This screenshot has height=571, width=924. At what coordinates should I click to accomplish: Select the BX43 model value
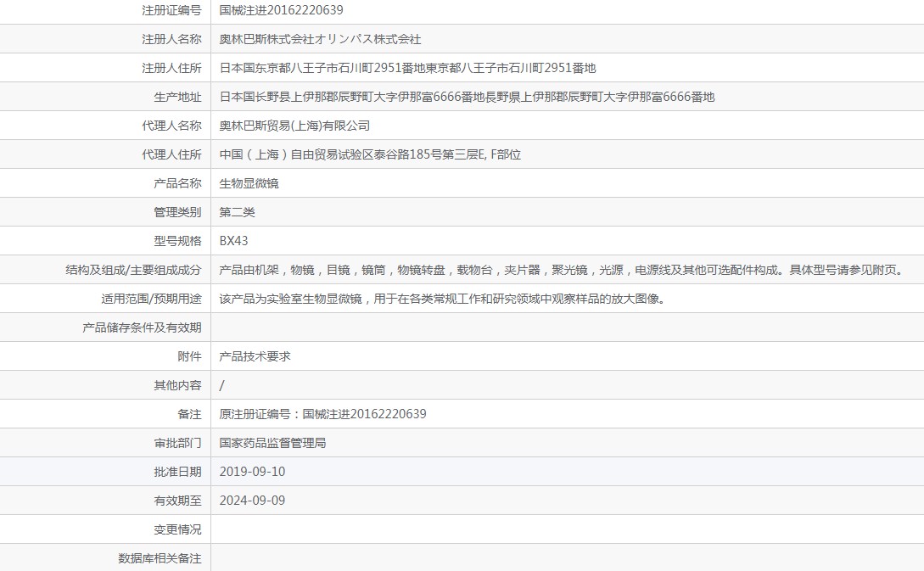tap(233, 241)
